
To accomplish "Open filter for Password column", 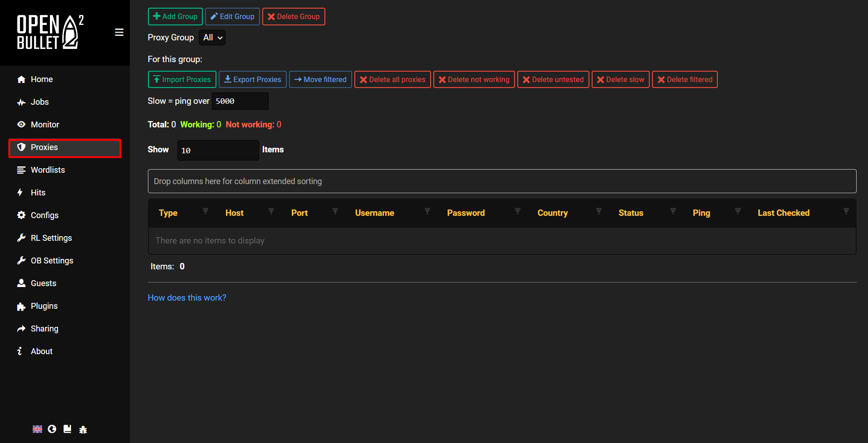I will [518, 211].
